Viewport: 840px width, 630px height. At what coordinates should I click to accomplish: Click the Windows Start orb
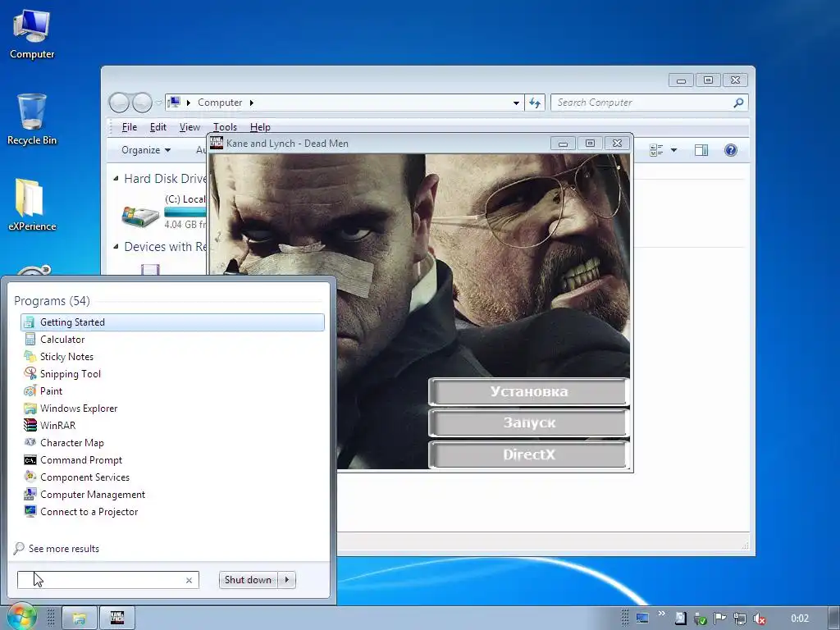click(x=21, y=617)
